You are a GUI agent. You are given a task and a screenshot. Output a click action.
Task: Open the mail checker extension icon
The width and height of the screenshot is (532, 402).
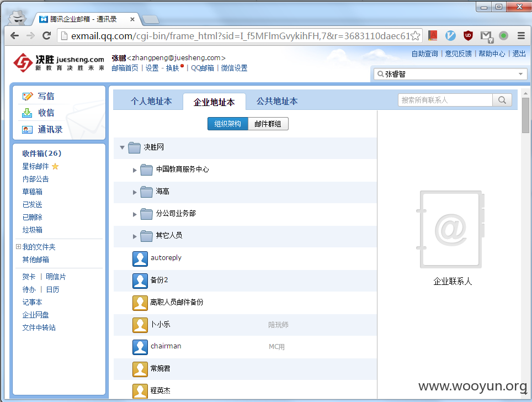point(487,36)
